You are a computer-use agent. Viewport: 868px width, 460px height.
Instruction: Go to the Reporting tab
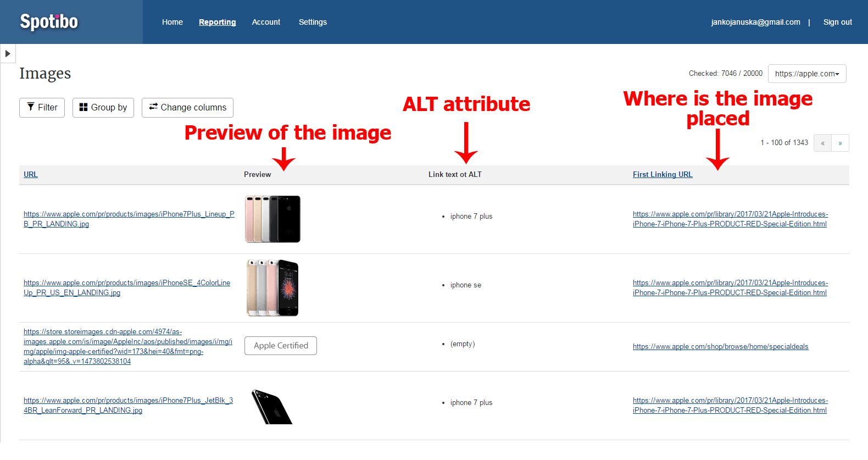point(217,22)
